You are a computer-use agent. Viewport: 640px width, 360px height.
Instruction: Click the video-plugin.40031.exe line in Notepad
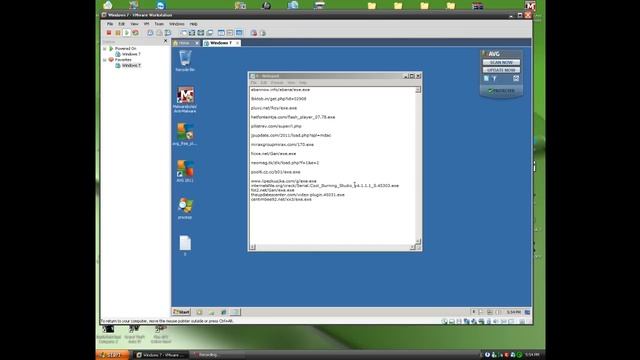[298, 195]
